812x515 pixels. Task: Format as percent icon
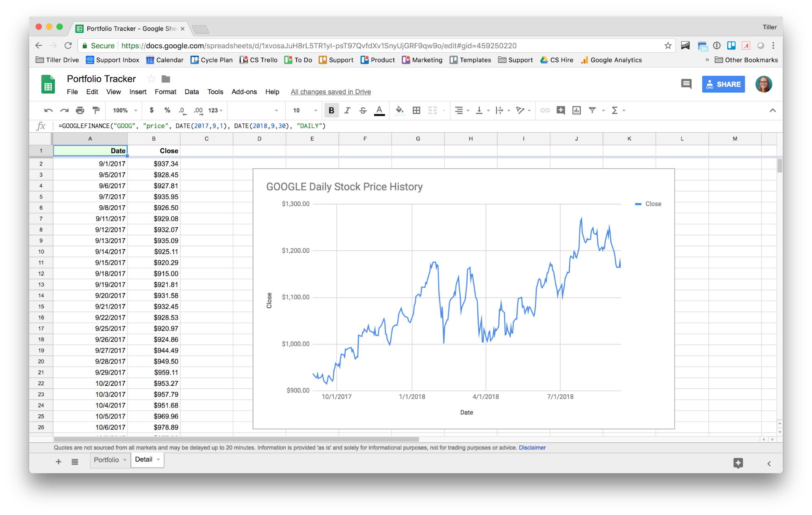click(167, 110)
